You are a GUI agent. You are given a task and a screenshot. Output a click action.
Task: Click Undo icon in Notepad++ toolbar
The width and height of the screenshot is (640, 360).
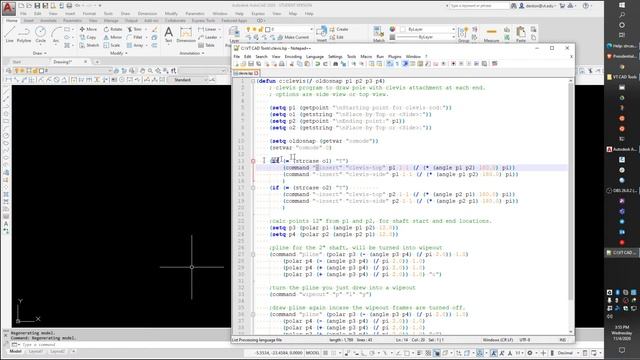(x=318, y=64)
